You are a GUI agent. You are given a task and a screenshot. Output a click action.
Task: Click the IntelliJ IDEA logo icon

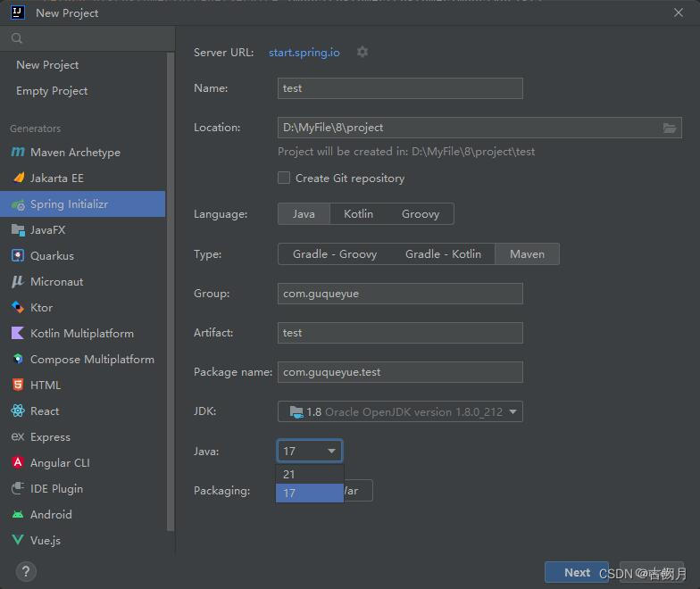[x=18, y=12]
